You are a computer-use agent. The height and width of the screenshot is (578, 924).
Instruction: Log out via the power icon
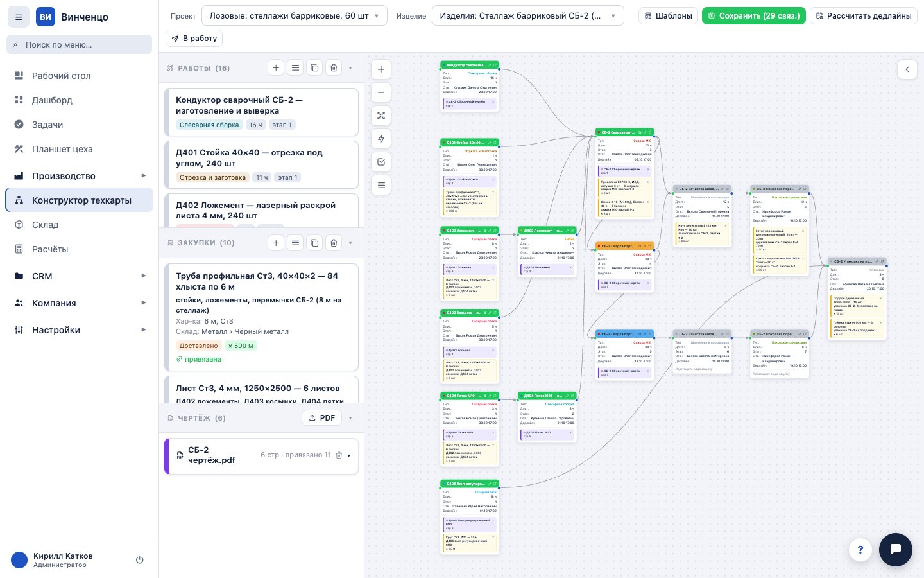[x=140, y=560]
